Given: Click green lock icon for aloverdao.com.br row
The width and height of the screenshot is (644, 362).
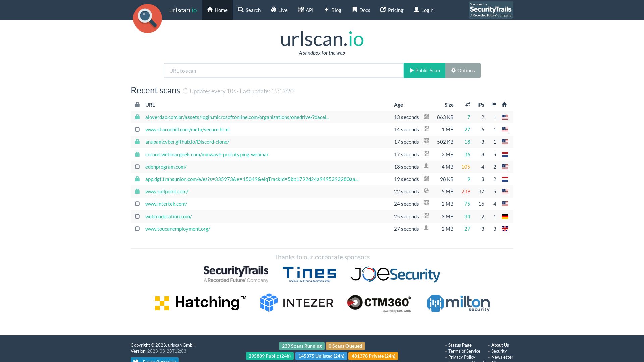Looking at the screenshot, I should point(137,117).
